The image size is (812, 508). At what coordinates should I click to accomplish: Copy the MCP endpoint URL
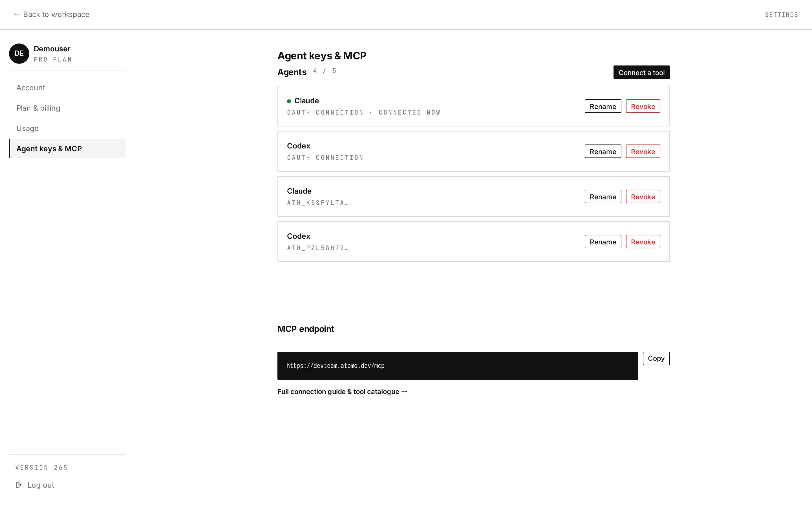tap(656, 358)
